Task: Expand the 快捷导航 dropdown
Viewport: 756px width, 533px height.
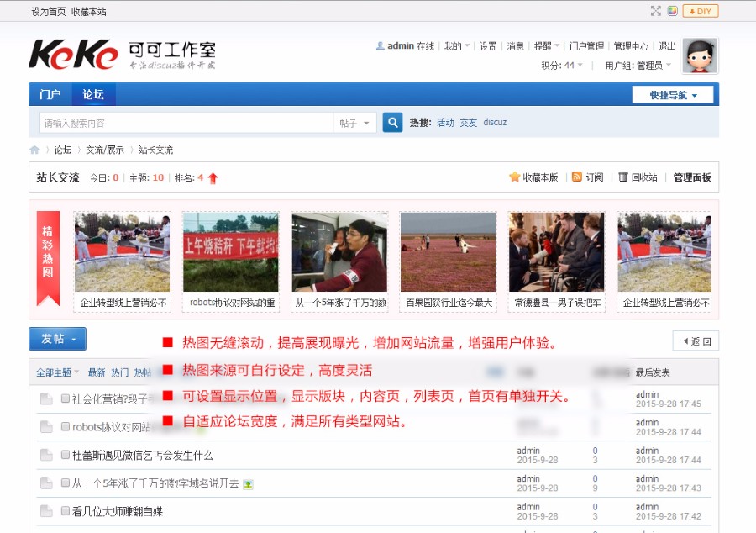Action: [x=672, y=93]
